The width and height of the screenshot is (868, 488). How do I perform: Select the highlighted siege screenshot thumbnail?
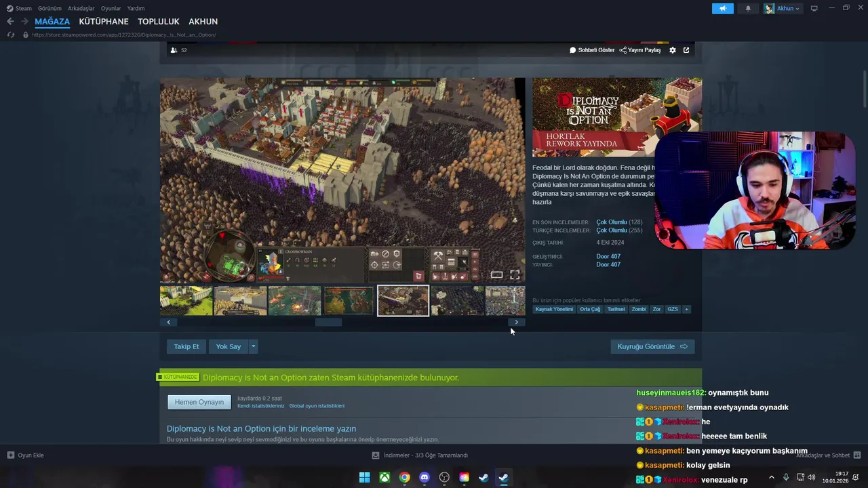[x=403, y=300]
